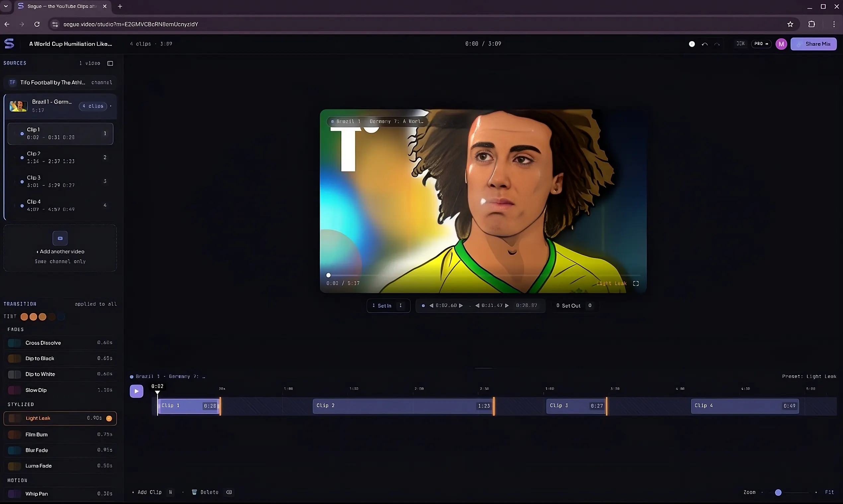The image size is (843, 504).
Task: Select the Dip to White transition
Action: pyautogui.click(x=60, y=374)
